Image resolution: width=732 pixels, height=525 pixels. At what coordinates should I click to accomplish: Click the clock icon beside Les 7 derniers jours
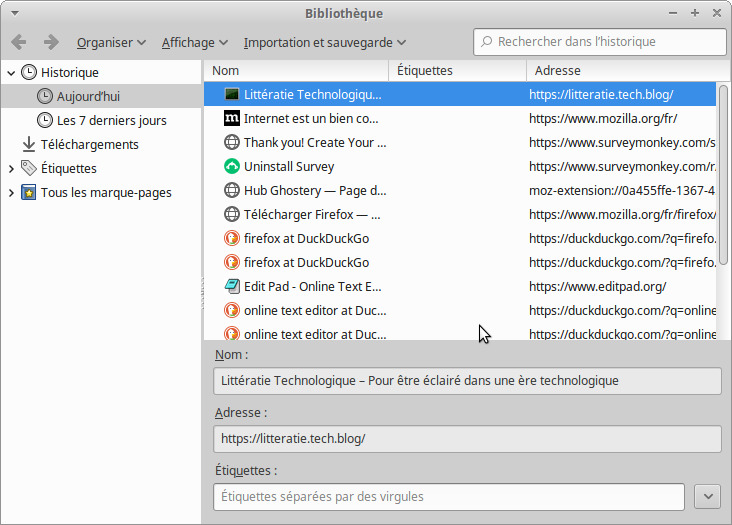(45, 120)
